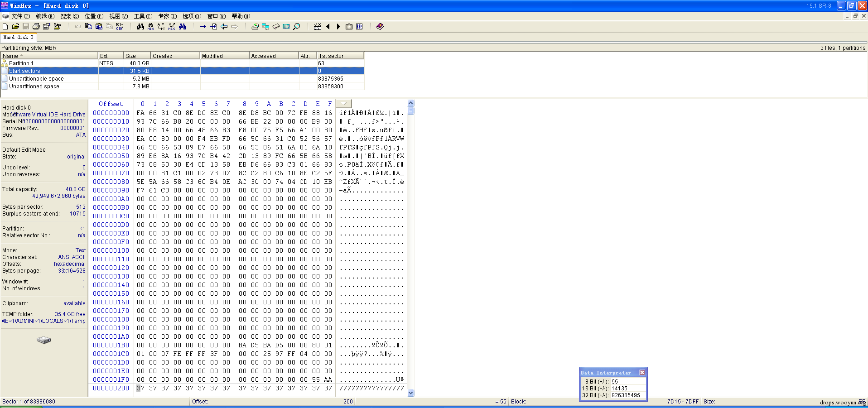Click the blue Back navigation arrow
This screenshot has height=408, width=868.
point(224,27)
